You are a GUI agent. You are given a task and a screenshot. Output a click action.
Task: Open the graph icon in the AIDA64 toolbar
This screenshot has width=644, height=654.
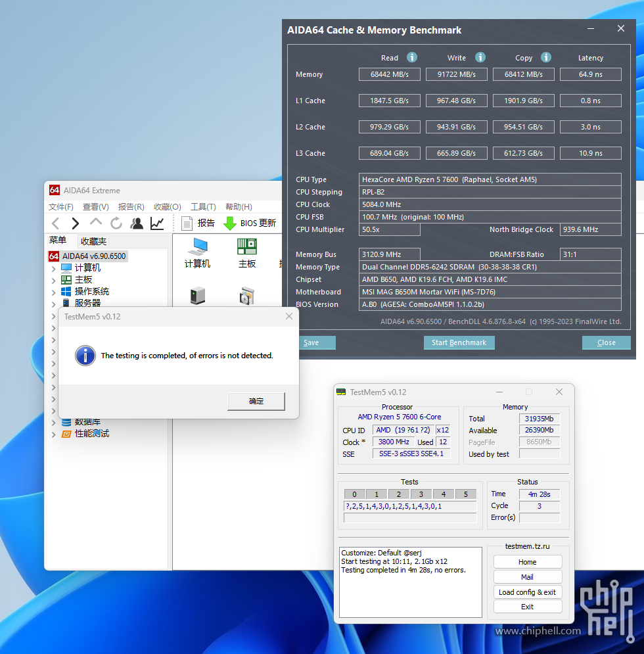tap(157, 223)
